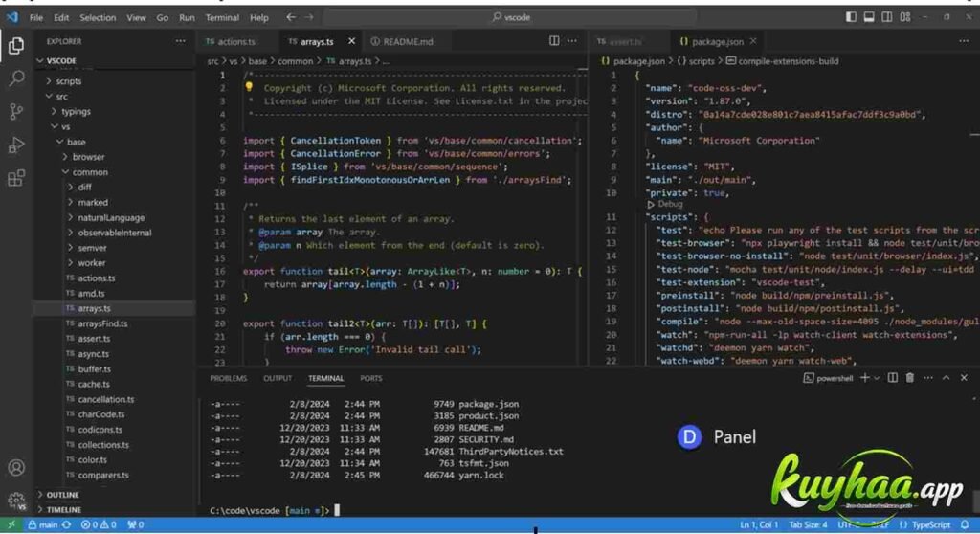The height and width of the screenshot is (534, 980).
Task: Close the terminal panel
Action: pyautogui.click(x=964, y=378)
